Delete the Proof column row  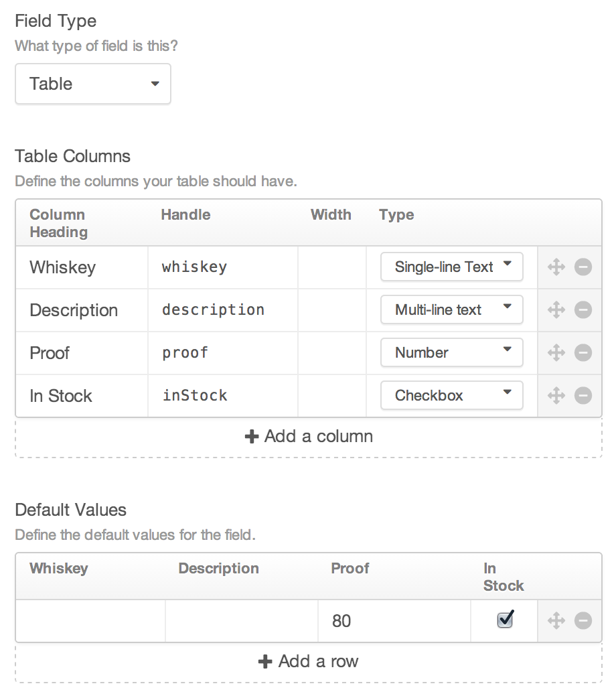tap(583, 353)
